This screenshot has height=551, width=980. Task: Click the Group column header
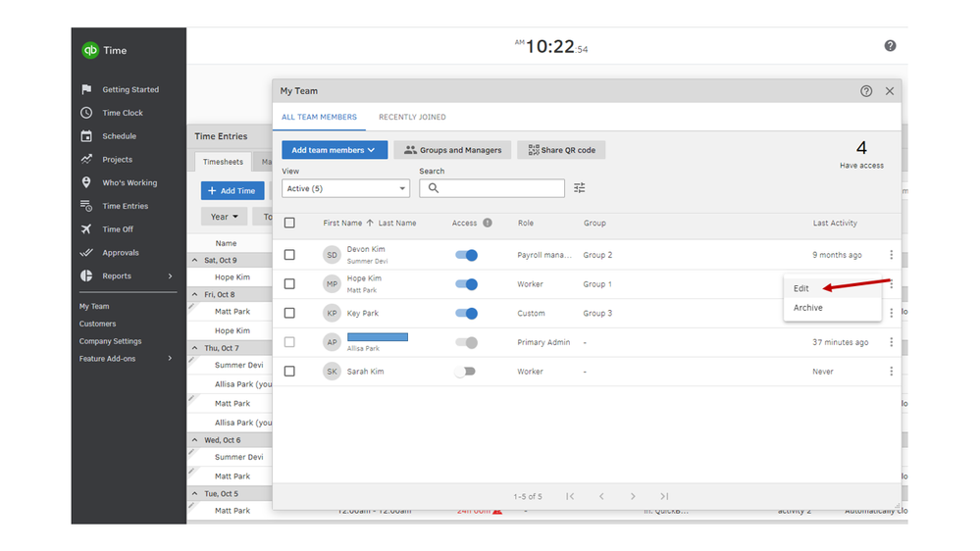pos(594,223)
